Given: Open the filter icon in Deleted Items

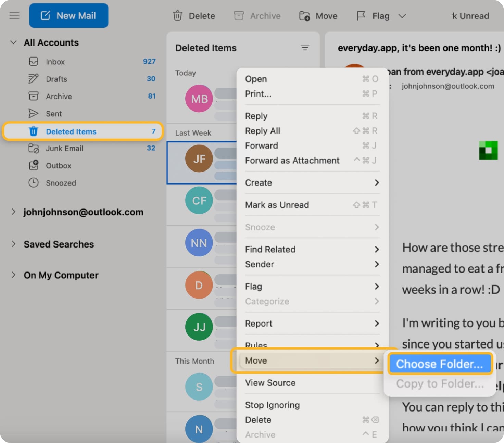Looking at the screenshot, I should point(305,48).
